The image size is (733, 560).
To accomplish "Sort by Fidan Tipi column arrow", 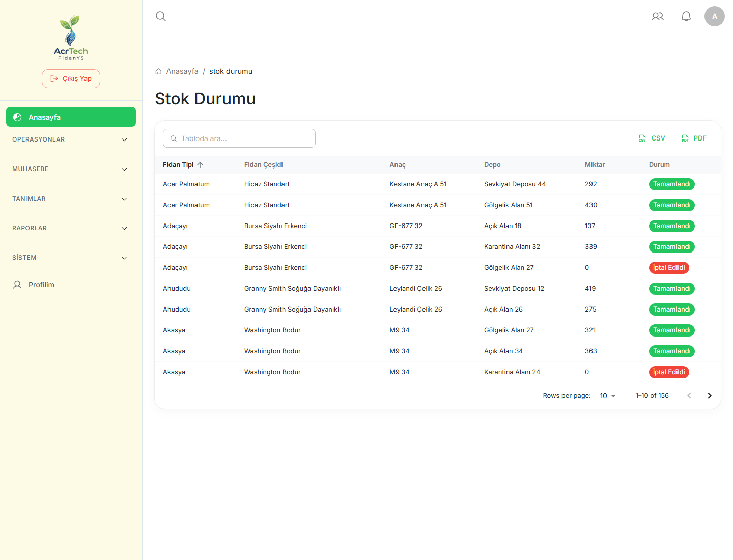I will 200,165.
